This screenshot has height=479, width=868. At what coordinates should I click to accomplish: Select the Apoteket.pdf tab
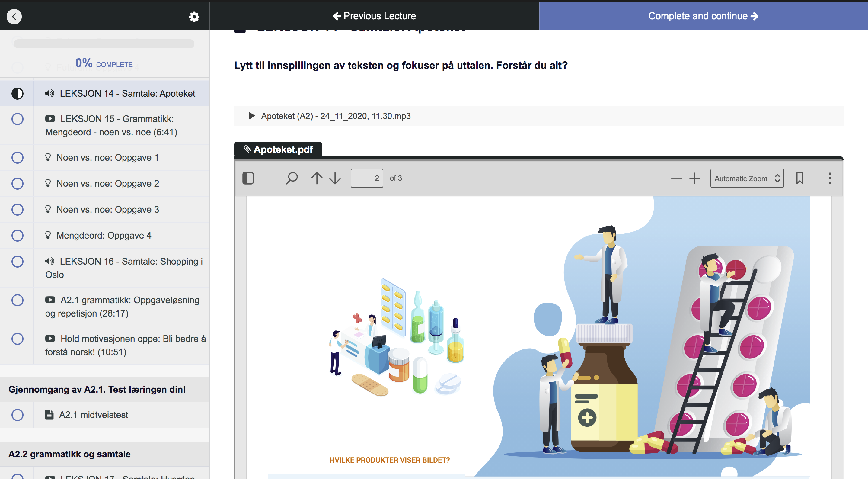pos(278,149)
